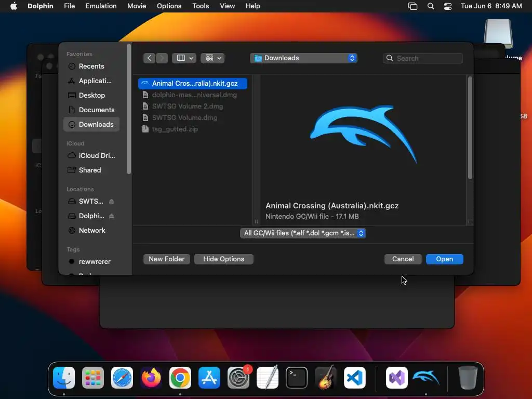This screenshot has width=532, height=399.
Task: Click the preview pane vertical scrollbar
Action: (x=470, y=128)
